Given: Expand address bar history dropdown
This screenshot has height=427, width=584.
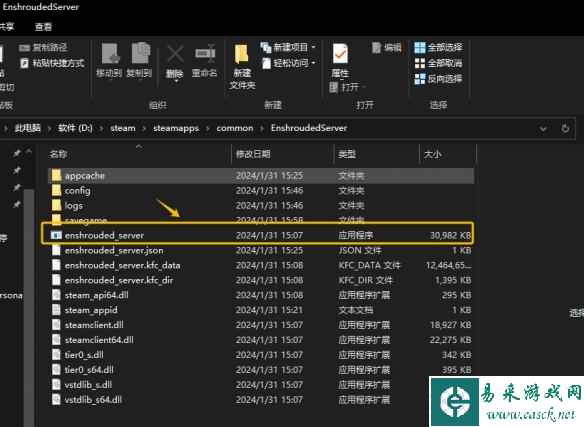Looking at the screenshot, I should [543, 129].
